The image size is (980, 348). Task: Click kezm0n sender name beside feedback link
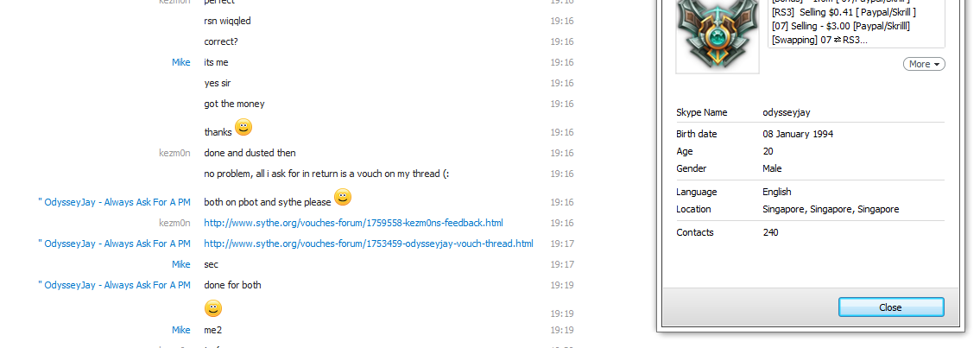click(174, 223)
